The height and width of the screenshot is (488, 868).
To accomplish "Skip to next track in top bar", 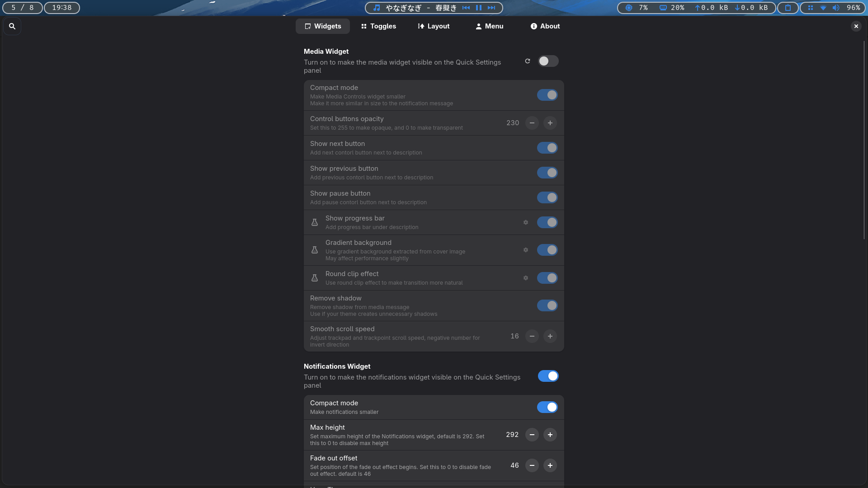I will (491, 8).
